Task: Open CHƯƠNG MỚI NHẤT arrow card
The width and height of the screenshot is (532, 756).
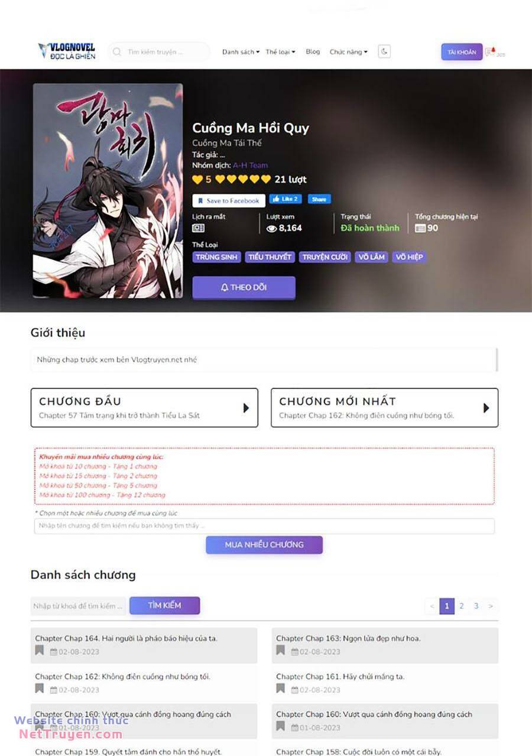Action: (384, 408)
